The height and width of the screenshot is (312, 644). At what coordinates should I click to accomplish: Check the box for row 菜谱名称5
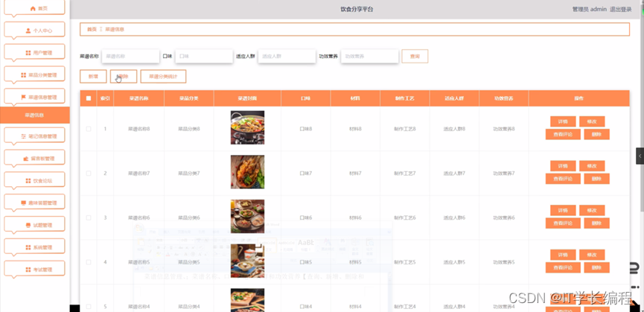(x=89, y=262)
